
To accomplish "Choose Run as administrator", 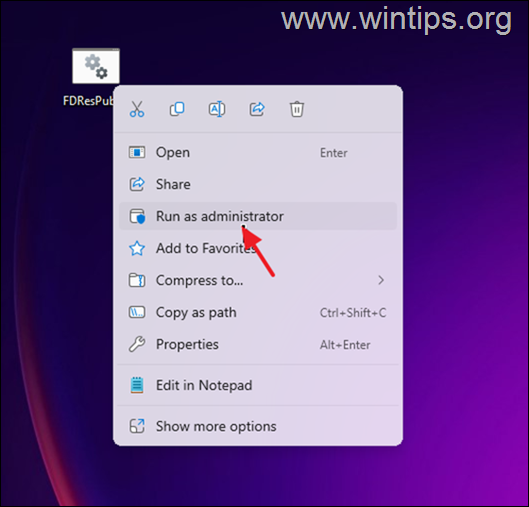I will [258, 216].
